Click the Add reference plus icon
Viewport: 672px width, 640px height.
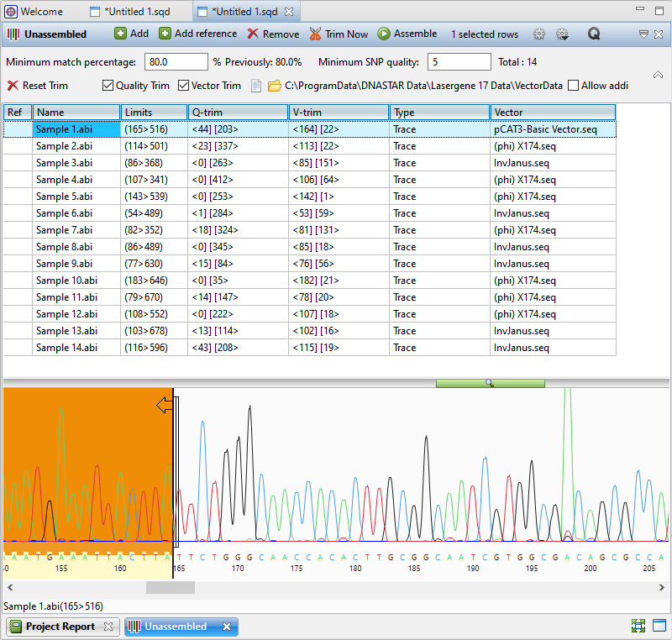165,34
